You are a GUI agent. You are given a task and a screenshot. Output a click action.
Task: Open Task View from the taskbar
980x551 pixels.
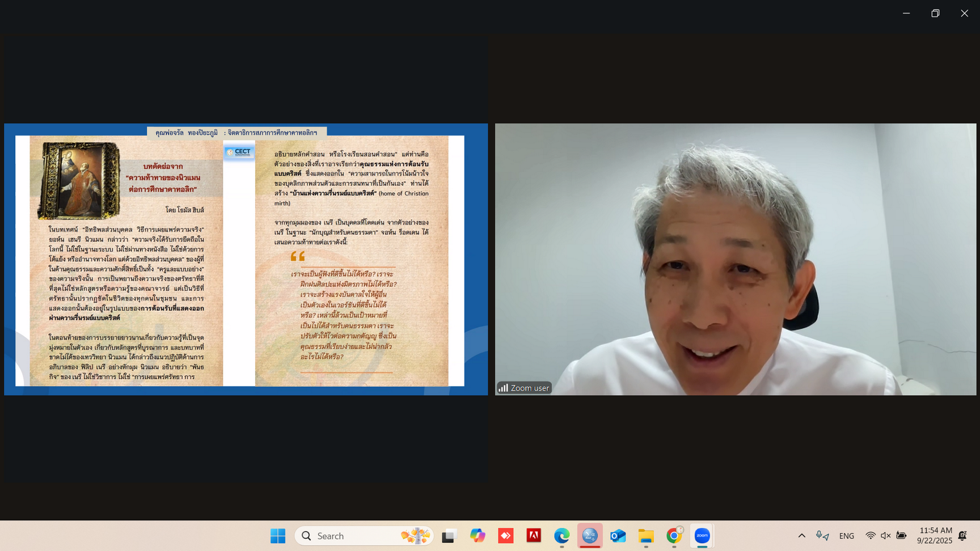[449, 536]
